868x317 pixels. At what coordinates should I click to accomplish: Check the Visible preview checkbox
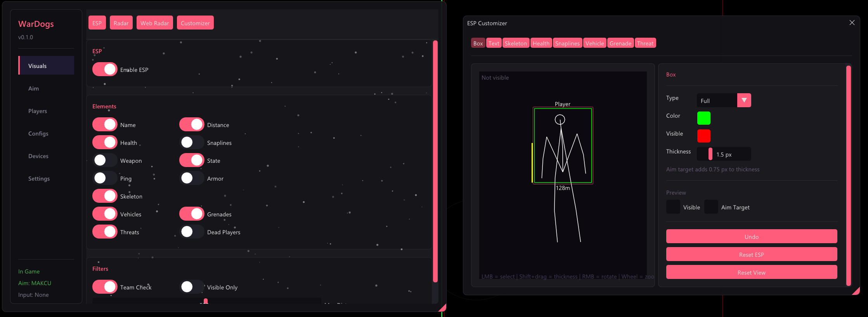click(x=673, y=207)
